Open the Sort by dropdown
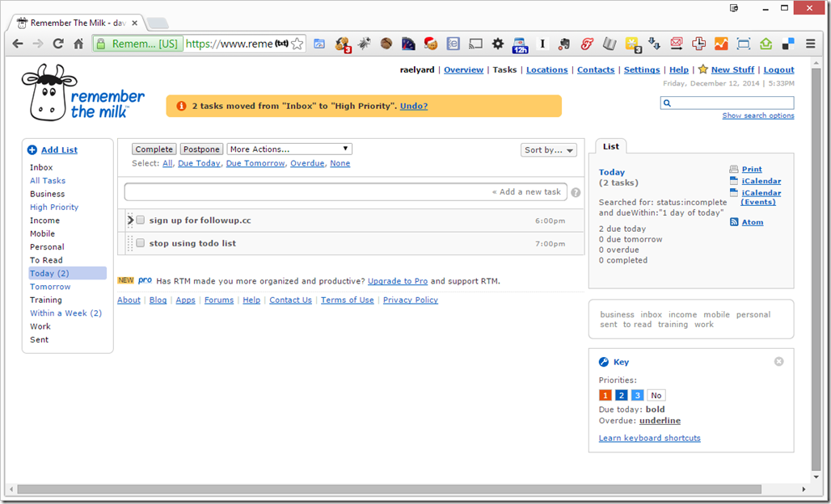This screenshot has width=831, height=504. pyautogui.click(x=549, y=149)
